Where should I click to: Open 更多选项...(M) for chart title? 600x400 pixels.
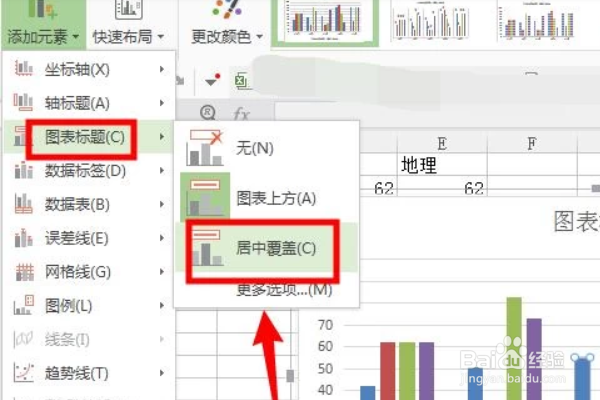coord(284,290)
